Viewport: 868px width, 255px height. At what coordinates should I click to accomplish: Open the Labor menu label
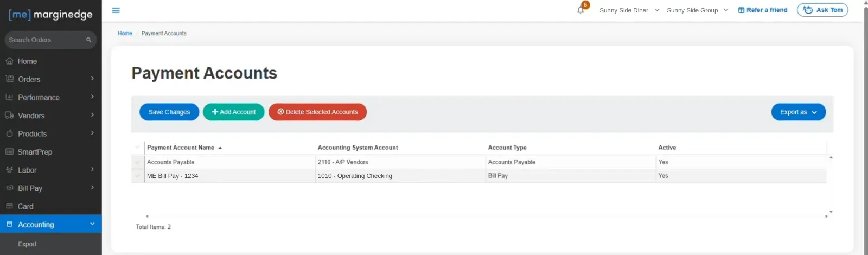(27, 170)
